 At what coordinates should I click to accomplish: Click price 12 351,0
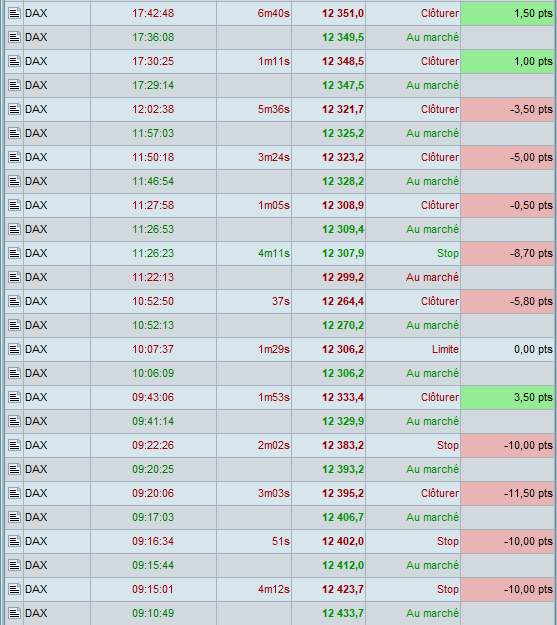[343, 13]
